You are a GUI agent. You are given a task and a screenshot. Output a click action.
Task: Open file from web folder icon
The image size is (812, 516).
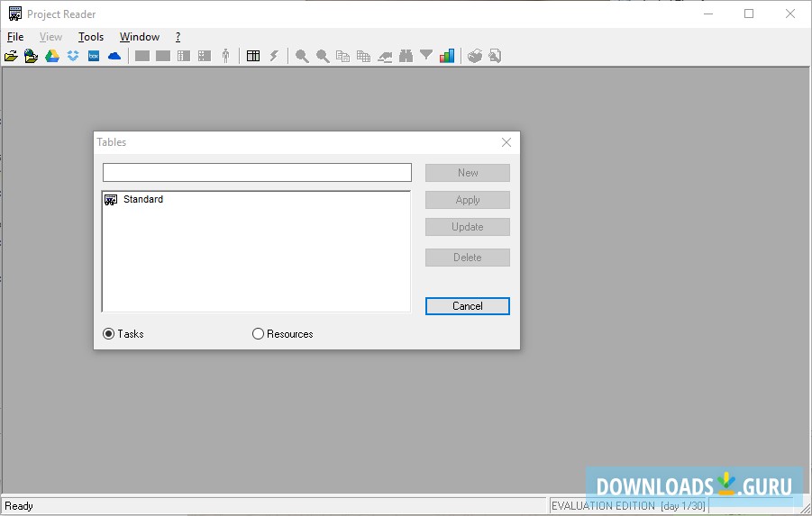pyautogui.click(x=31, y=56)
